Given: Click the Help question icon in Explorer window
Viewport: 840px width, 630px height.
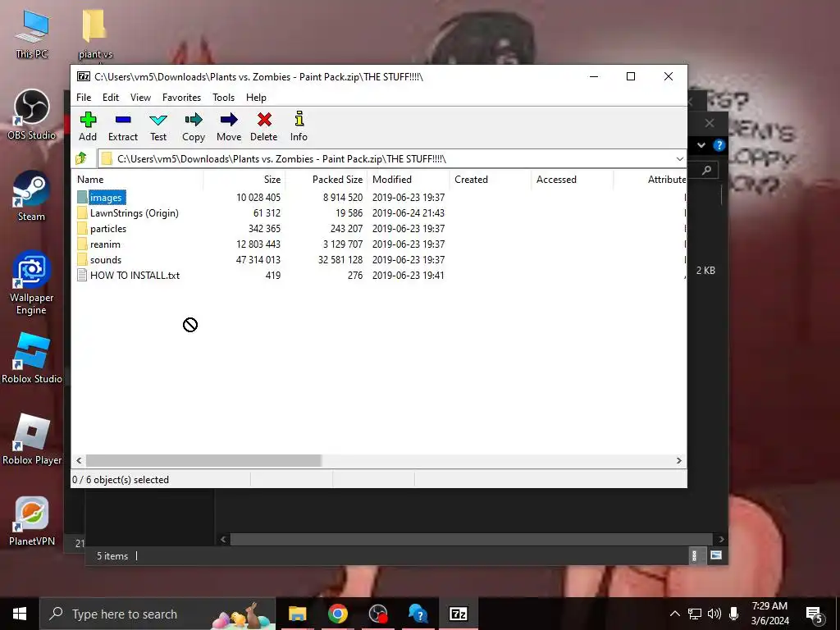Looking at the screenshot, I should (x=719, y=145).
